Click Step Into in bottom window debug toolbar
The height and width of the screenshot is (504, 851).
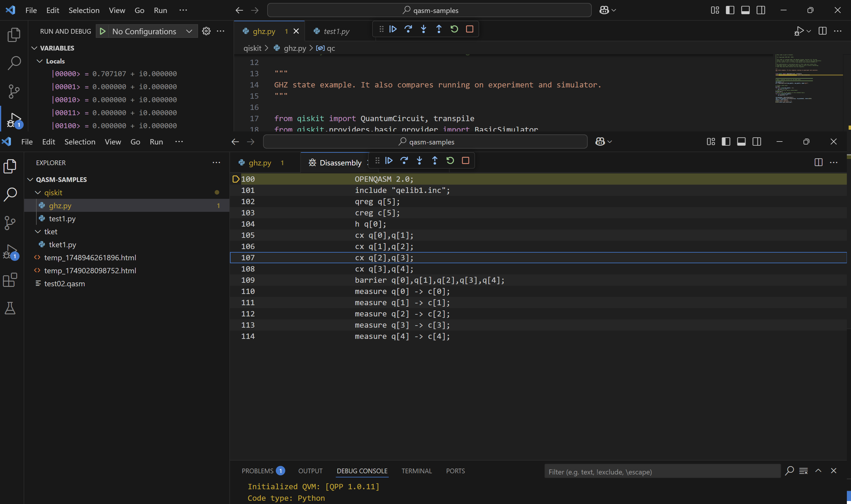(419, 160)
